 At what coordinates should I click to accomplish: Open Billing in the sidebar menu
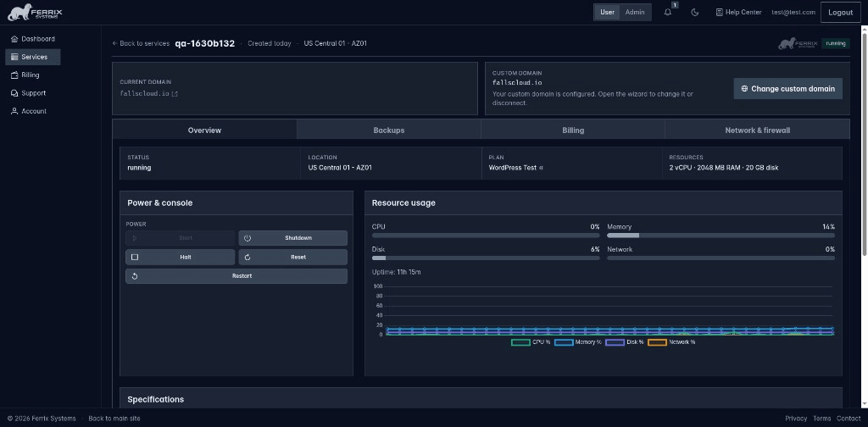[33, 75]
